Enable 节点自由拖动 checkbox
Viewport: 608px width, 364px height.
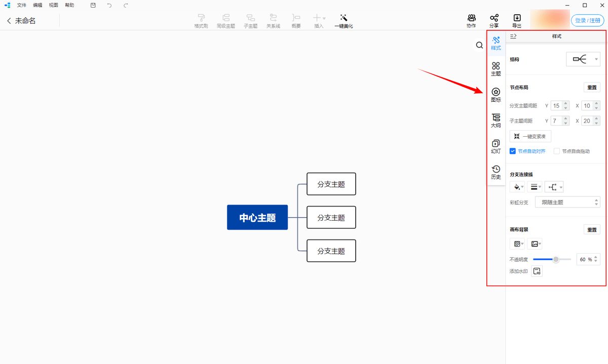point(557,151)
